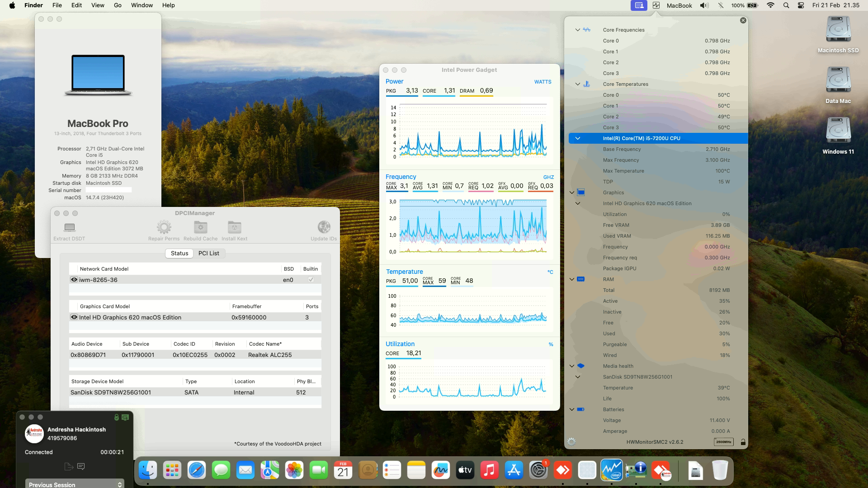The image size is (868, 488).
Task: Click the green monitor icon in AnyDesk panel
Action: point(125,417)
